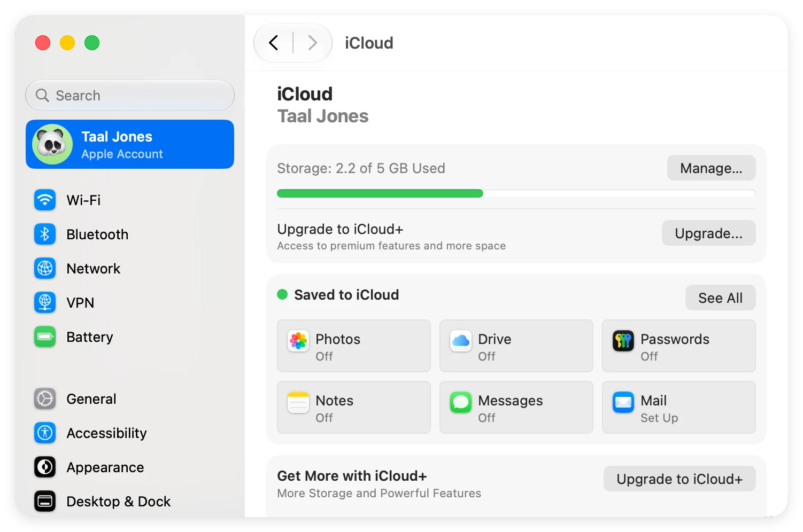Screen dimensions: 803x532
Task: Click "Storage: 2.2 of 5 GB Used" text
Action: [x=361, y=168]
